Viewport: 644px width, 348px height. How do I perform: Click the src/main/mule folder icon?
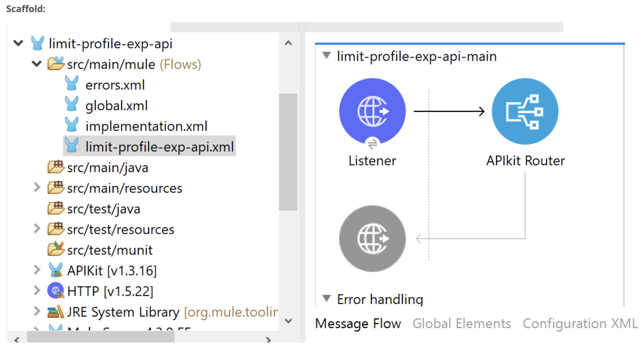coord(56,63)
